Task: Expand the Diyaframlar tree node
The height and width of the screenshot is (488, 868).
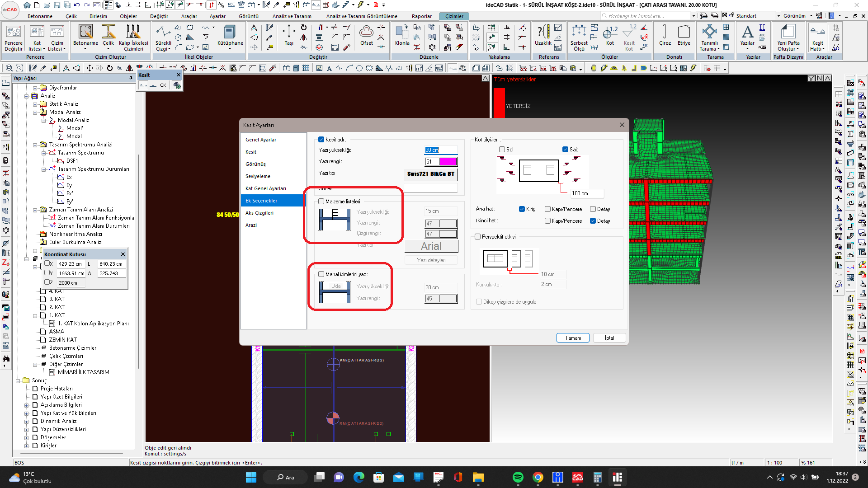Action: 35,88
